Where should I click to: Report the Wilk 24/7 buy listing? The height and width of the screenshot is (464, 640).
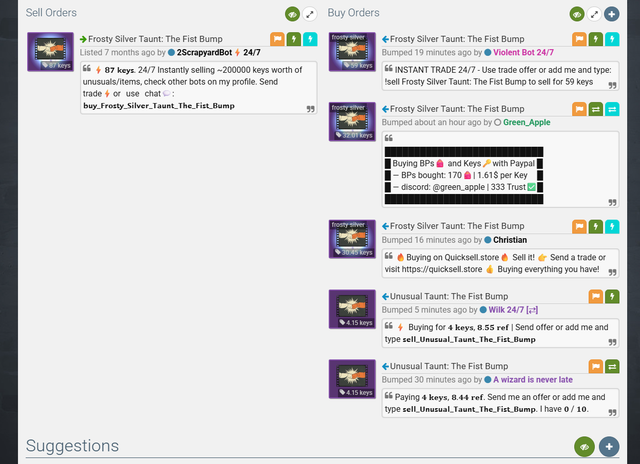tap(596, 297)
